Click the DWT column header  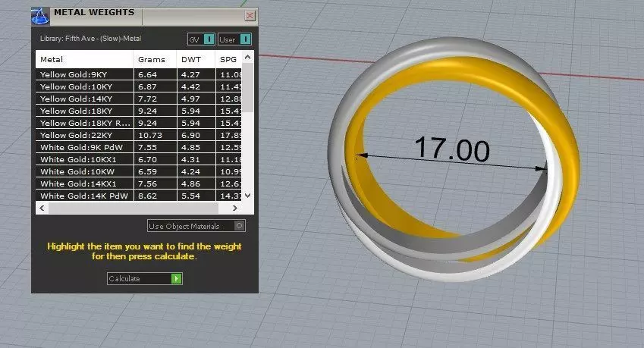pyautogui.click(x=196, y=59)
